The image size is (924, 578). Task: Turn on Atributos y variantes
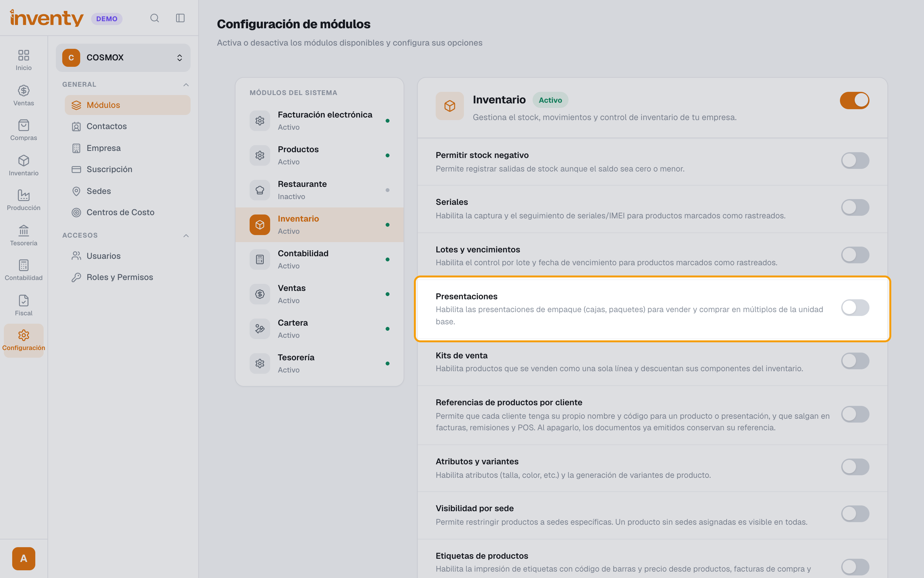pos(855,467)
